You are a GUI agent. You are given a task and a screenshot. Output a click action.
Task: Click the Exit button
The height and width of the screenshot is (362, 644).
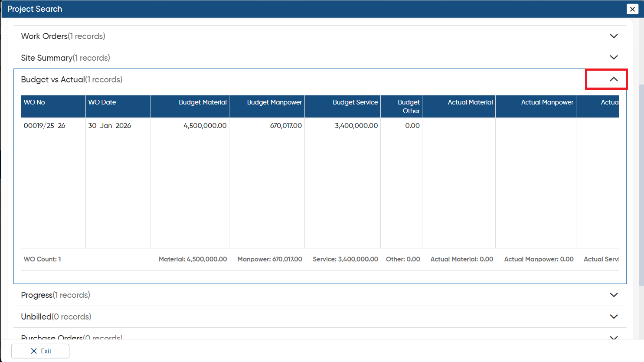pyautogui.click(x=40, y=351)
